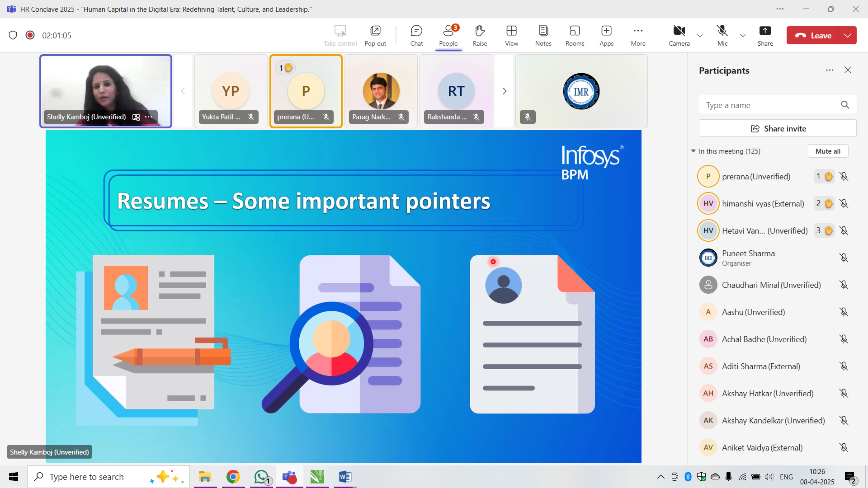Viewport: 868px width, 488px height.
Task: Share your screen with the Share button
Action: pos(765,35)
